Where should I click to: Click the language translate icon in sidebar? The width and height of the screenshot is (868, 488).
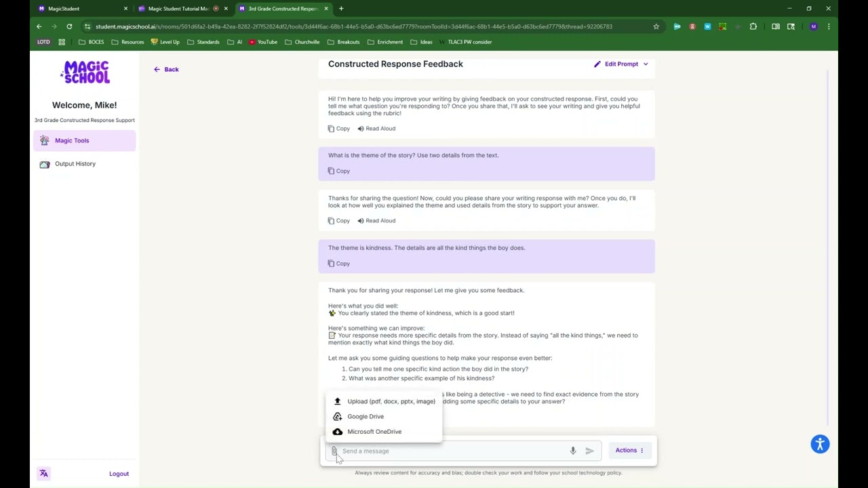[43, 473]
